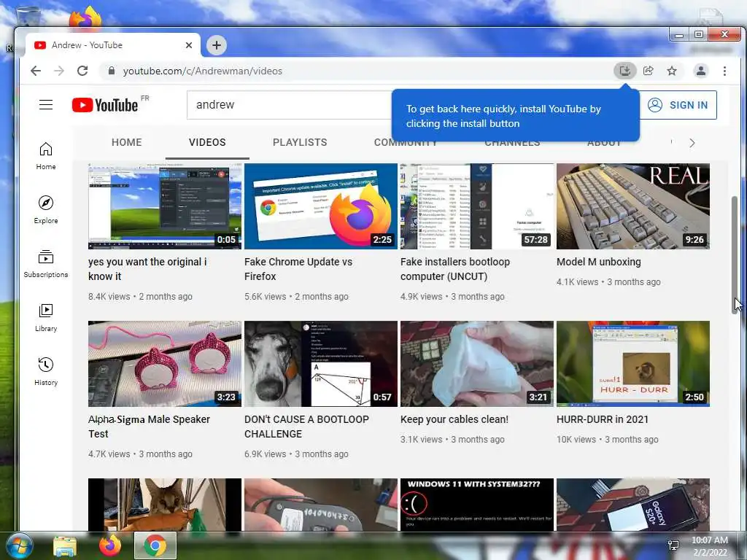Open the Windows Start orb
Image resolution: width=747 pixels, height=560 pixels.
(19, 545)
